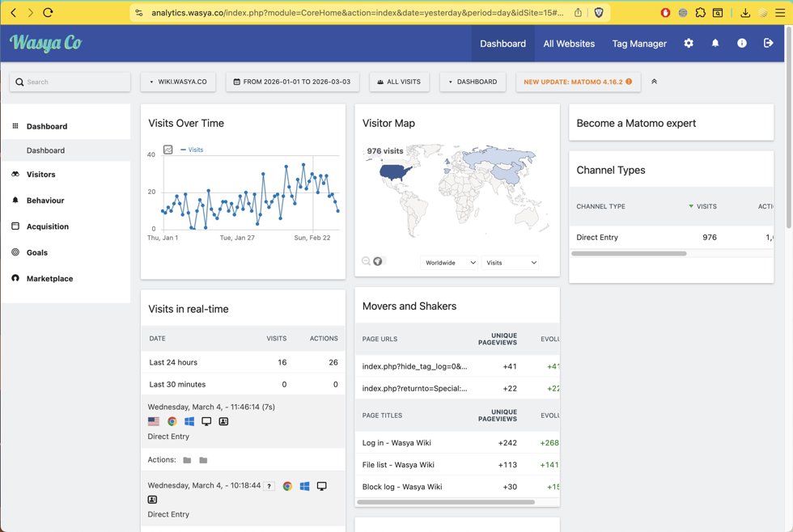Click the chart image export icon
Image resolution: width=793 pixels, height=532 pixels.
168,150
